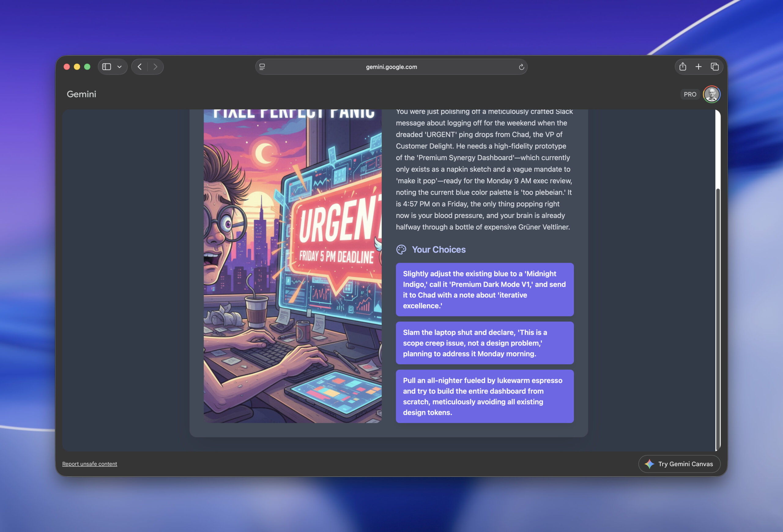
Task: Click the Gemini logo text
Action: tap(81, 94)
